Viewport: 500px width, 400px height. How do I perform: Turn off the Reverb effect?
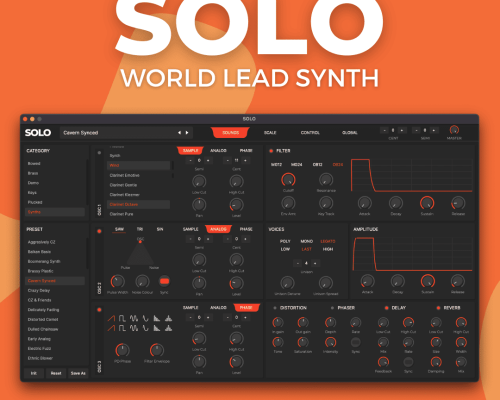(x=438, y=308)
